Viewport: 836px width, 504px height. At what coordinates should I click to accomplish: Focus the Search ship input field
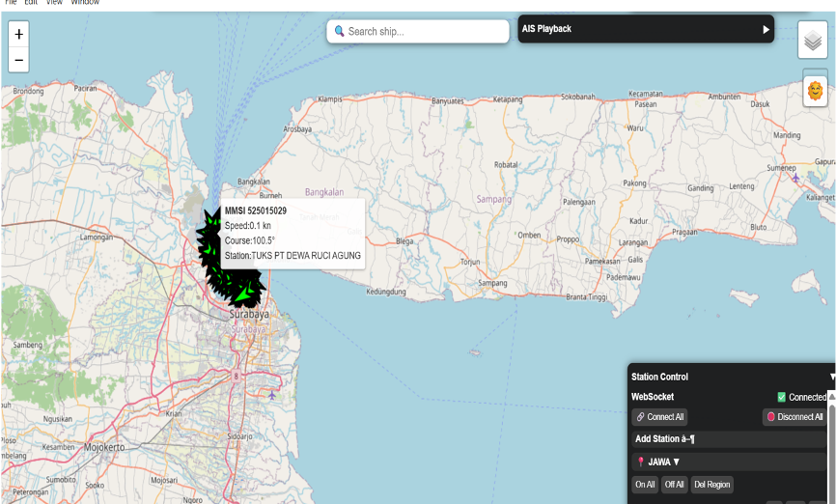(418, 32)
